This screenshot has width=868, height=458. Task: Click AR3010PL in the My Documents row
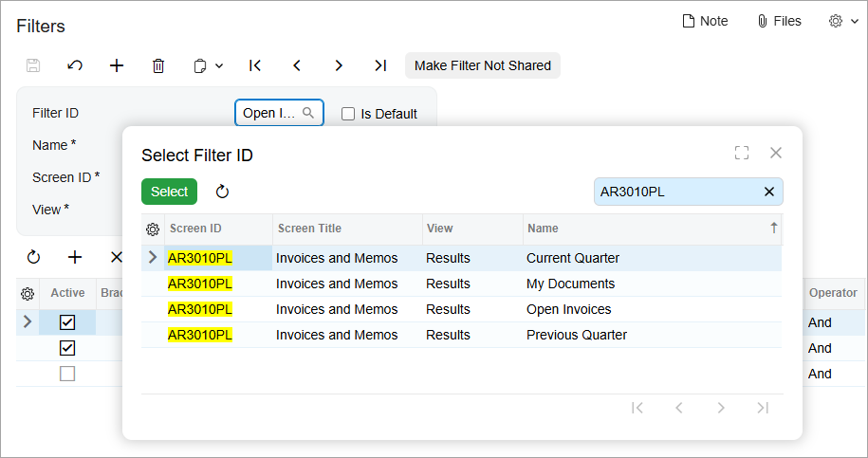point(200,284)
